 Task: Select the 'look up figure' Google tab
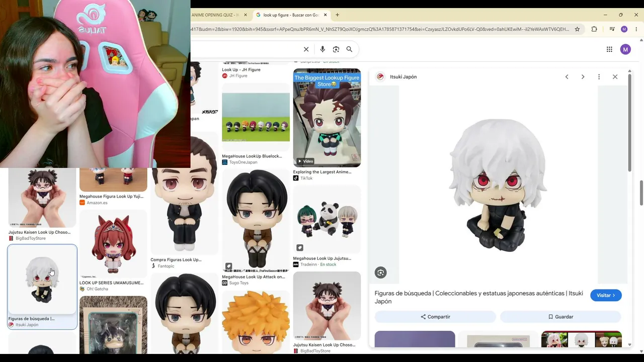click(x=291, y=15)
